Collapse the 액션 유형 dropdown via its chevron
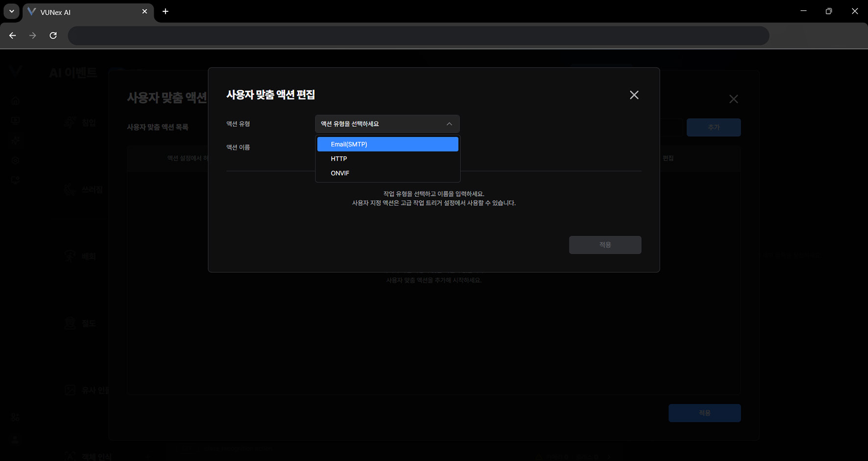This screenshot has height=461, width=868. point(449,123)
